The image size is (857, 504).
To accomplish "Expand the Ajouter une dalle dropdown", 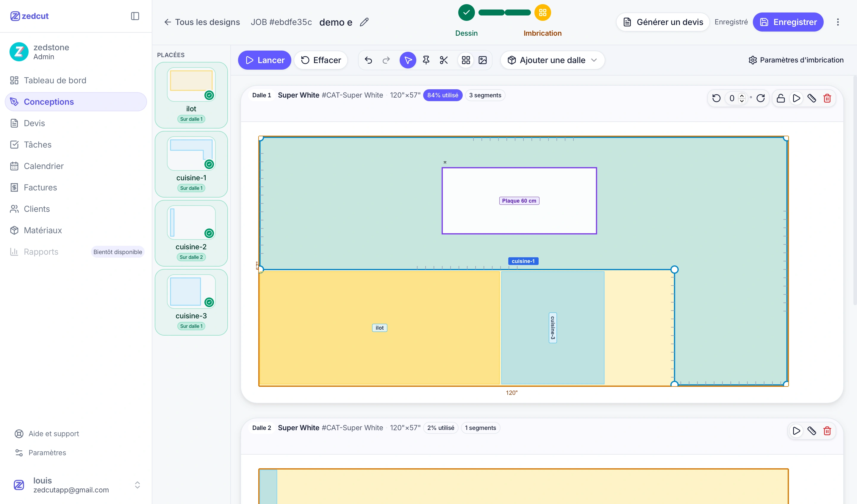I will pyautogui.click(x=553, y=60).
